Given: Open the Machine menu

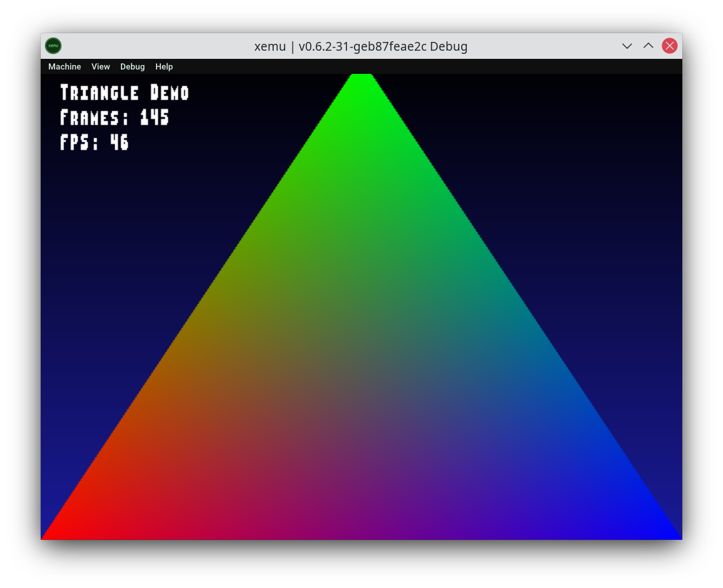Looking at the screenshot, I should point(65,66).
